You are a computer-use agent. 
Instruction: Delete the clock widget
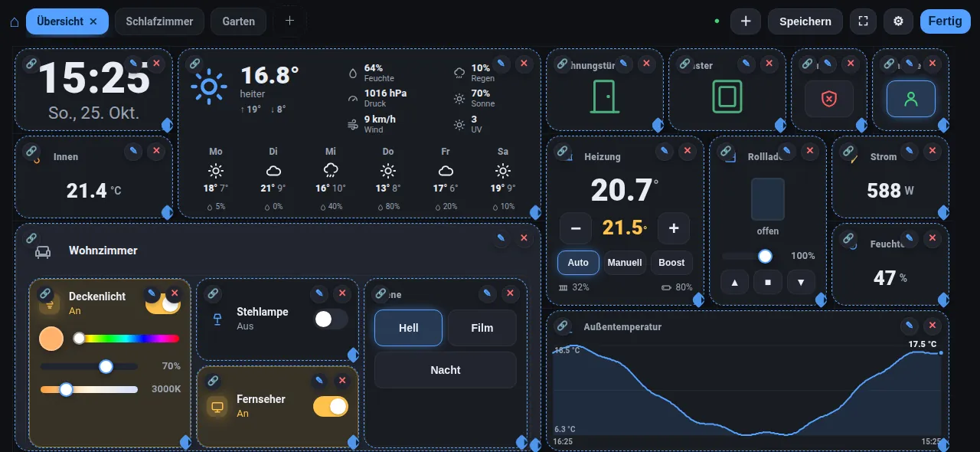point(156,63)
